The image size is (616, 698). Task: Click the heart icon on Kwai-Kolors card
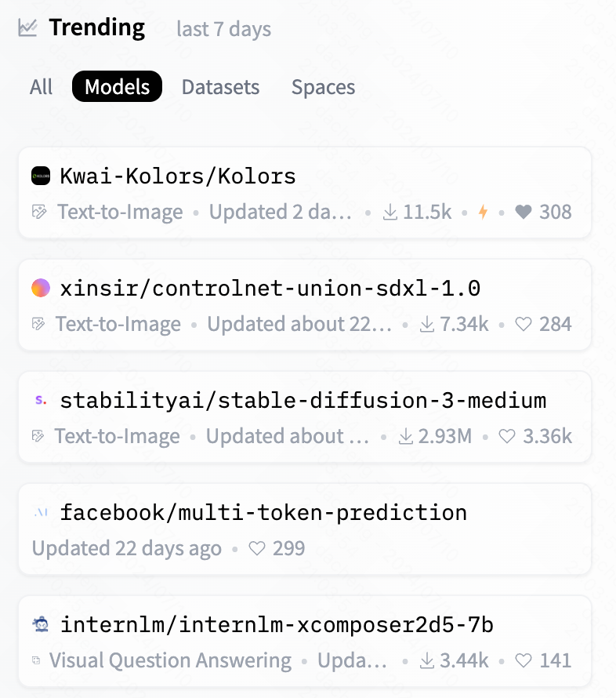[x=523, y=212]
